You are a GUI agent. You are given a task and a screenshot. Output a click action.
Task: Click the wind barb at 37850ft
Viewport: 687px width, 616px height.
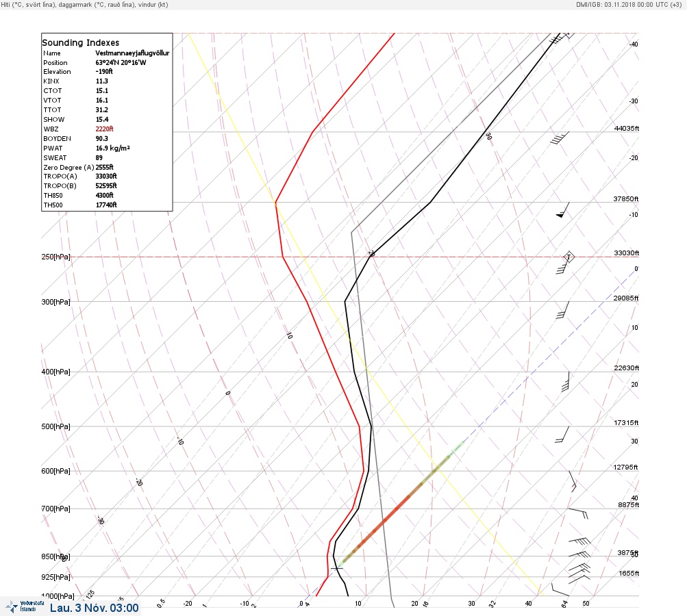(x=562, y=210)
